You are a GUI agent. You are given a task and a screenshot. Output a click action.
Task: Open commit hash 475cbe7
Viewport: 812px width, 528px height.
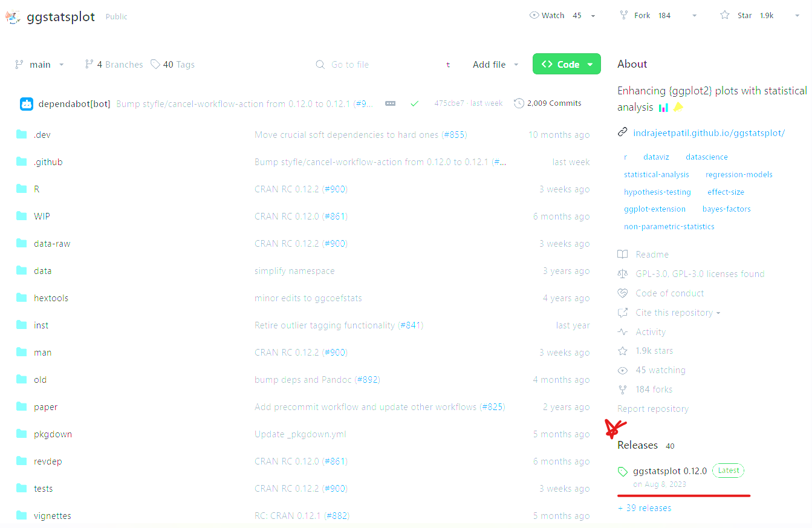[x=449, y=103]
